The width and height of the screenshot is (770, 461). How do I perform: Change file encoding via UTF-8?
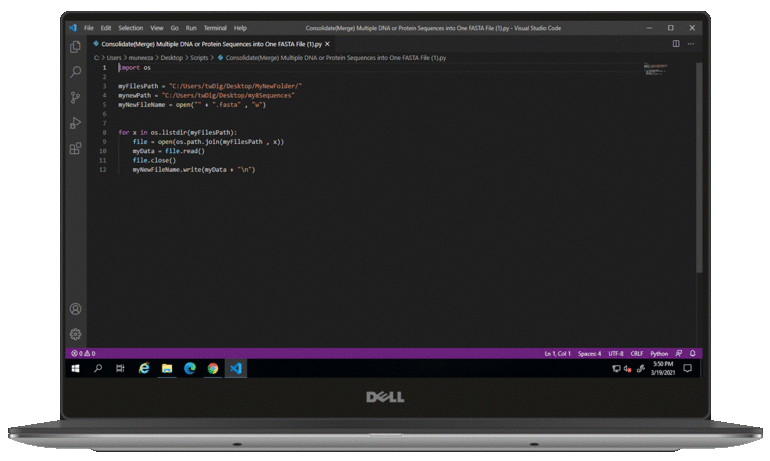point(616,353)
